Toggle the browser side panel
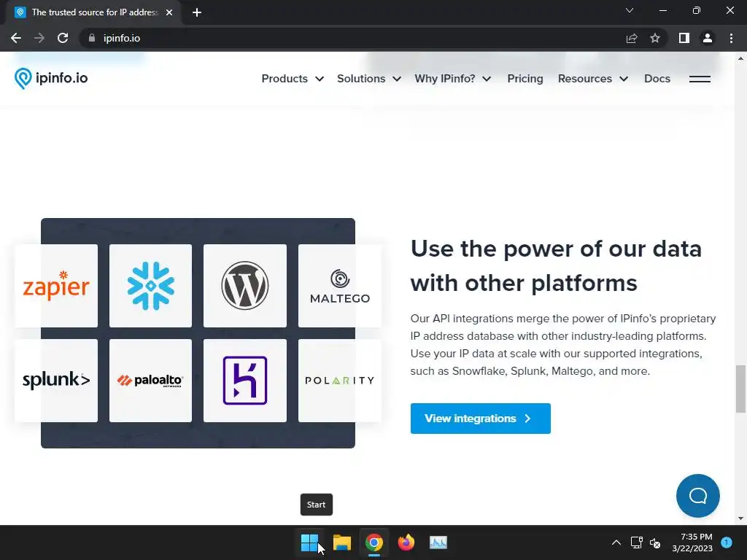747x560 pixels. [x=684, y=38]
